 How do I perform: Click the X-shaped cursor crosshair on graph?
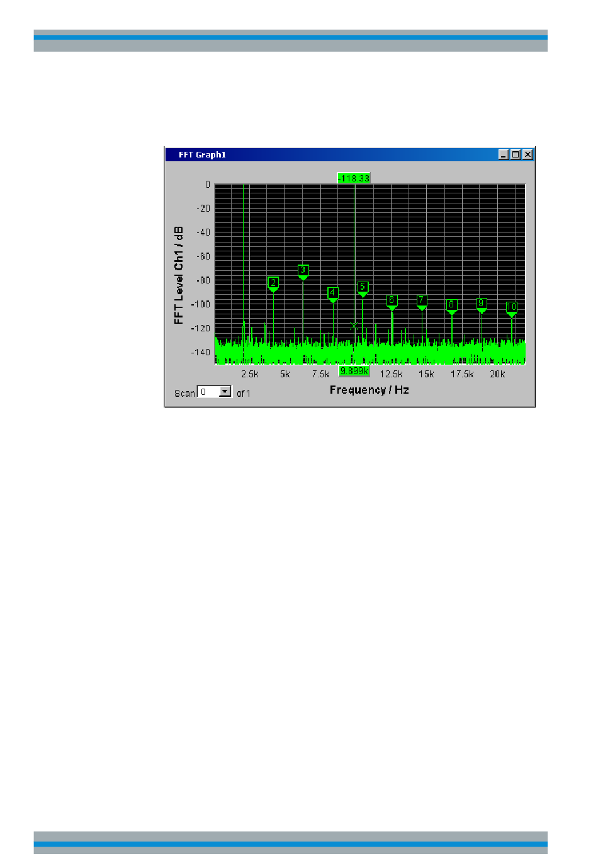coord(354,326)
